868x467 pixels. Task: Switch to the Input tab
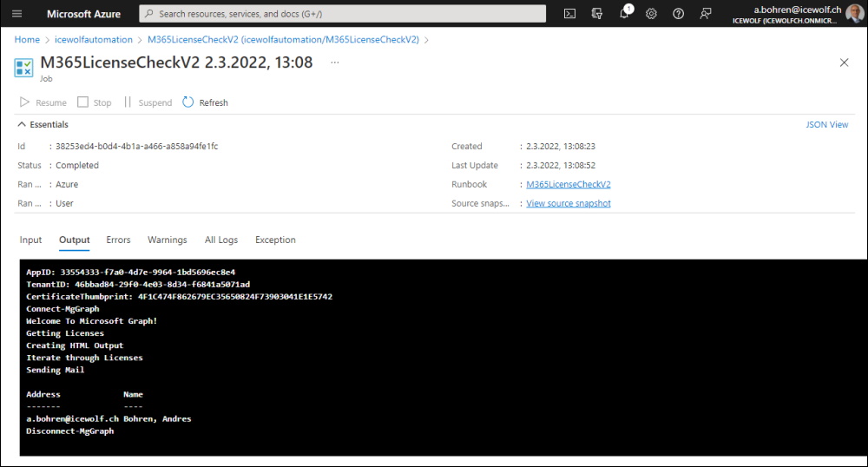coord(30,240)
